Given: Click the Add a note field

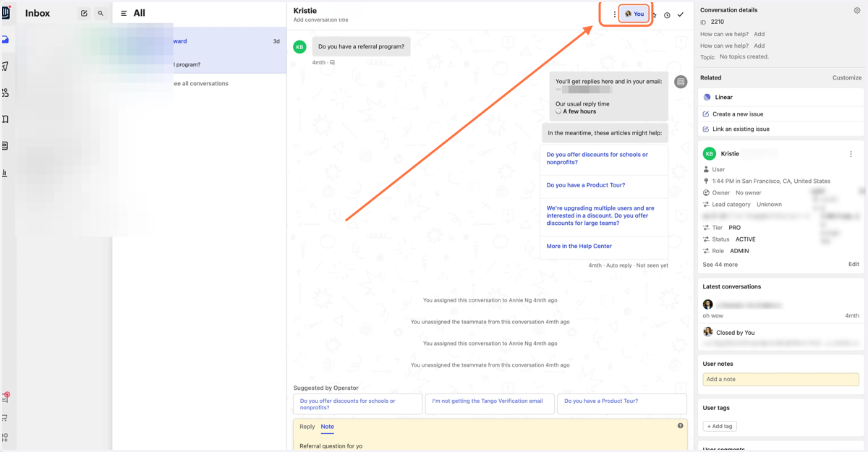Looking at the screenshot, I should [780, 379].
